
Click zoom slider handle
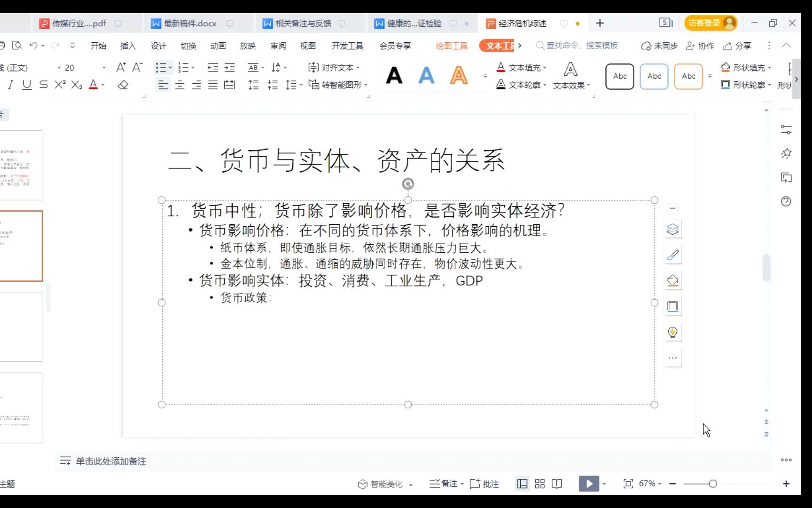tap(713, 484)
